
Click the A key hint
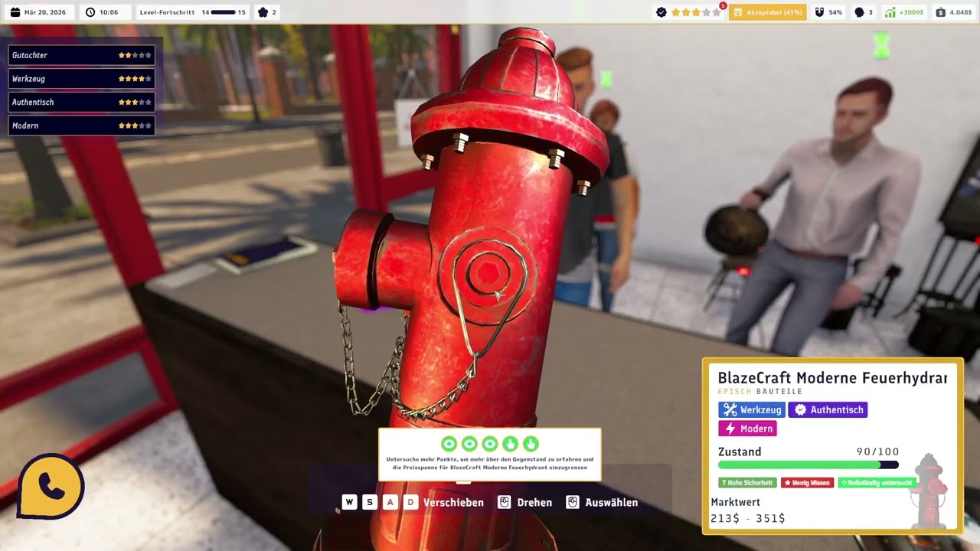coord(390,502)
